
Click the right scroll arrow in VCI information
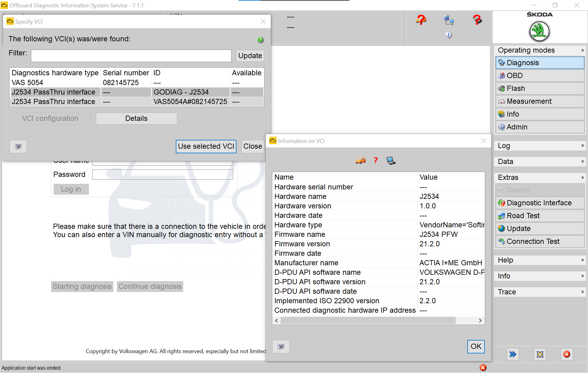pyautogui.click(x=480, y=320)
